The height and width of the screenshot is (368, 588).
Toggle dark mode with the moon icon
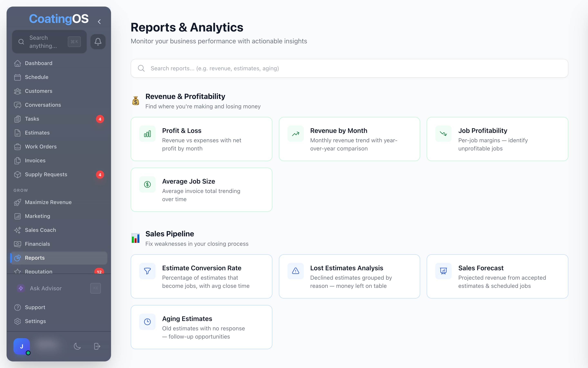click(77, 346)
